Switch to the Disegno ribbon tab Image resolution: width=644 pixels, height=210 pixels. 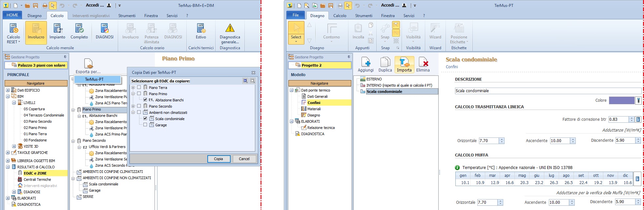click(x=34, y=16)
